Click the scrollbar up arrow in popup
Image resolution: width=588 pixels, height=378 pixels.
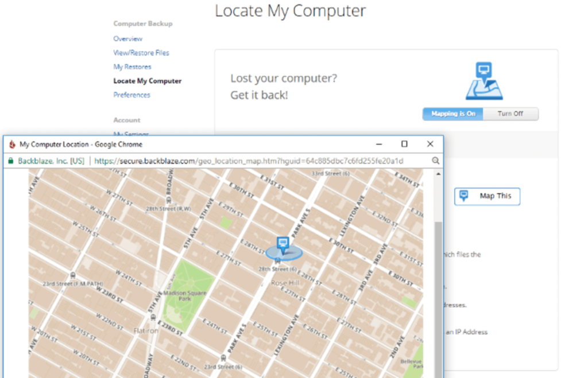(438, 174)
